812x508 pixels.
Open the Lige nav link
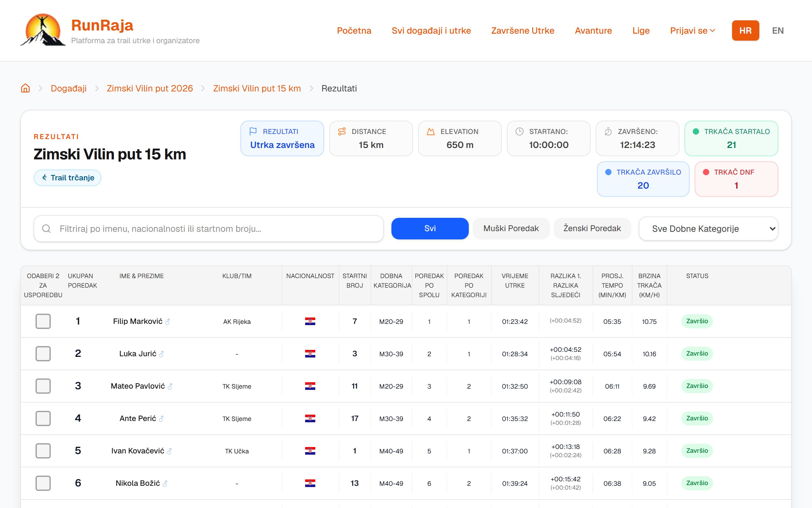pyautogui.click(x=641, y=30)
